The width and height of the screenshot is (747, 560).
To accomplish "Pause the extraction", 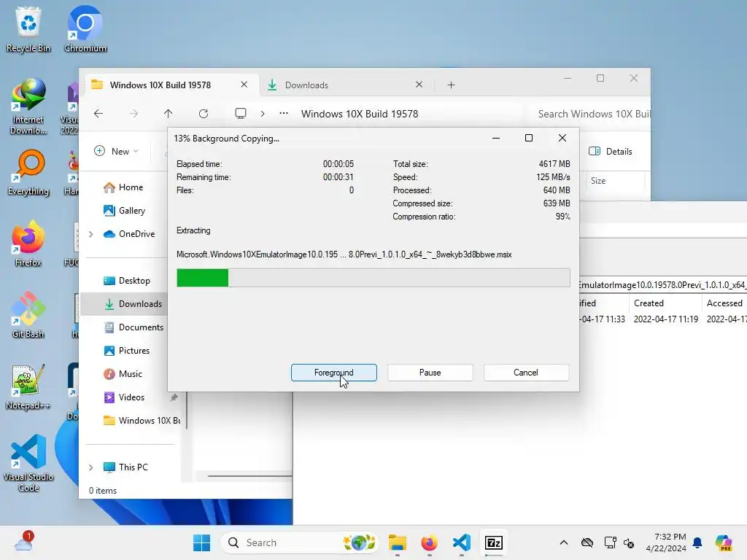I will 430,373.
